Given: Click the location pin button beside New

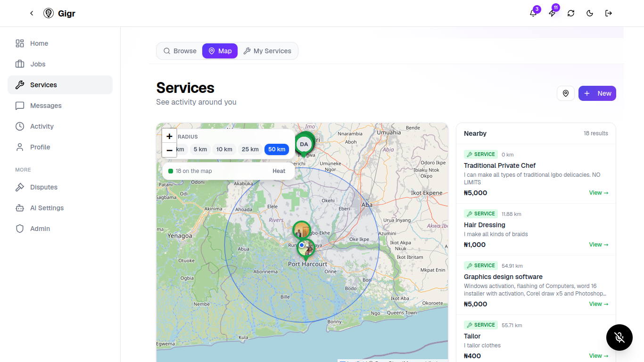Looking at the screenshot, I should point(566,93).
